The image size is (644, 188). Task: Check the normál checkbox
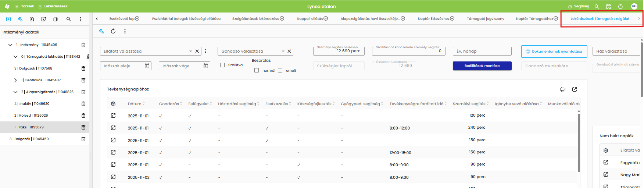pos(257,70)
